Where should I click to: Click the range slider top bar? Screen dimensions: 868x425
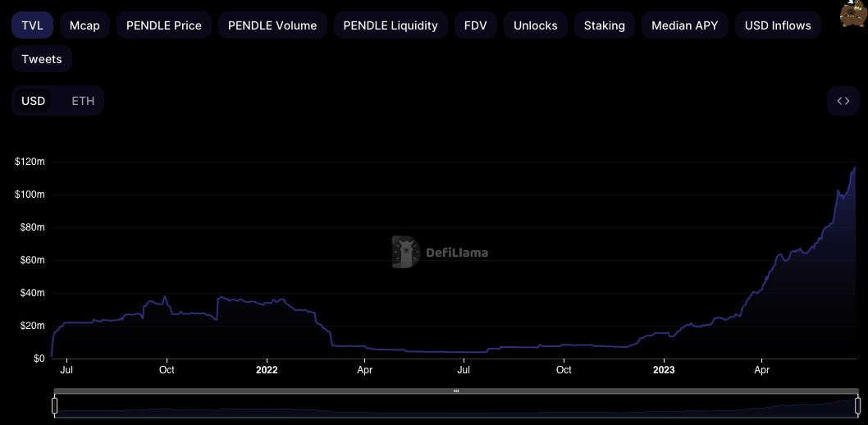[456, 391]
